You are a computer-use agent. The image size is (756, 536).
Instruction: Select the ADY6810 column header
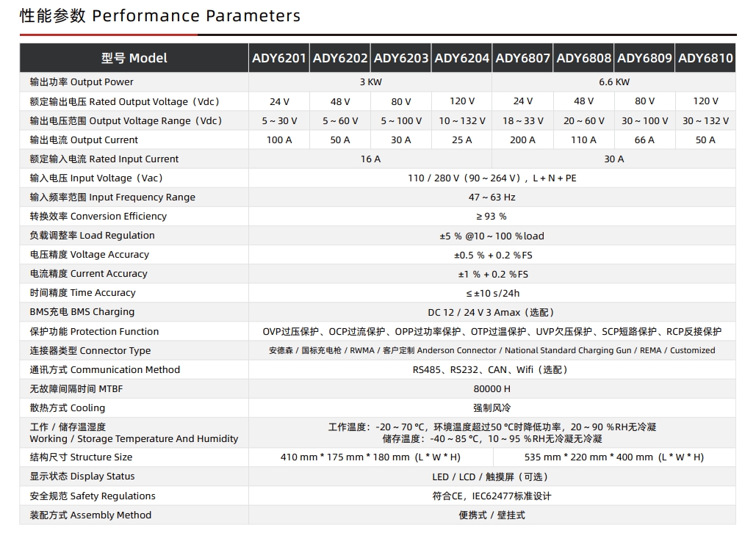(705, 58)
